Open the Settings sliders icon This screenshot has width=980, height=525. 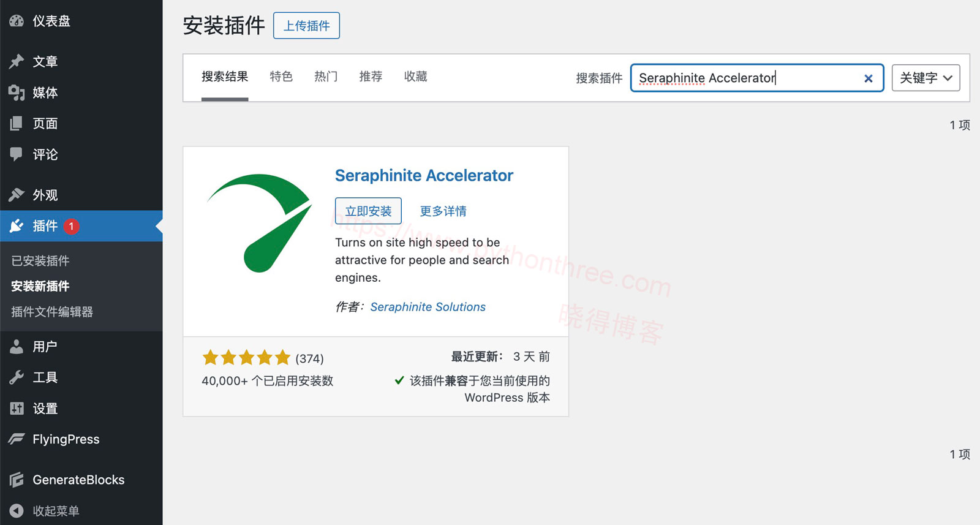click(17, 408)
